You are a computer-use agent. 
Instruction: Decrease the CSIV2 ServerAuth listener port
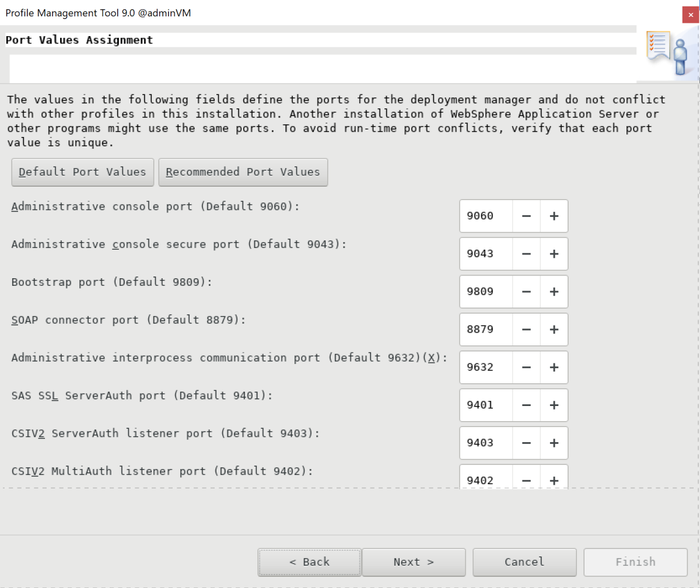pyautogui.click(x=526, y=443)
